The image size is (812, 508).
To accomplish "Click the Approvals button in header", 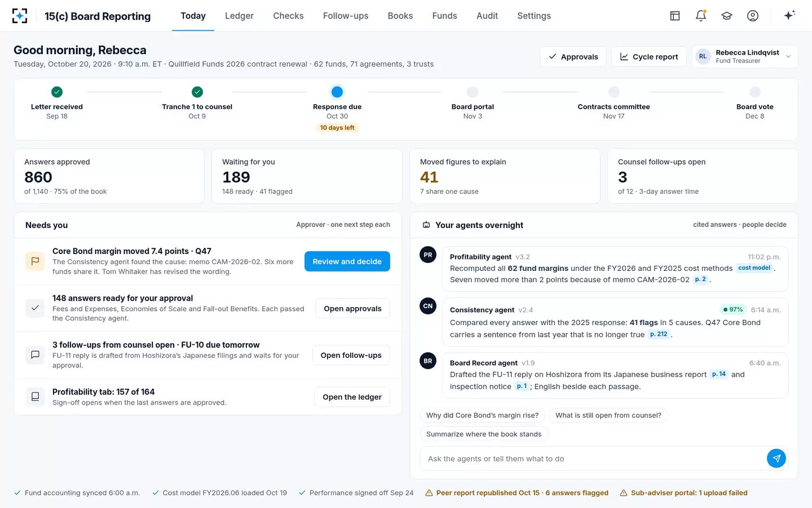I will point(573,56).
